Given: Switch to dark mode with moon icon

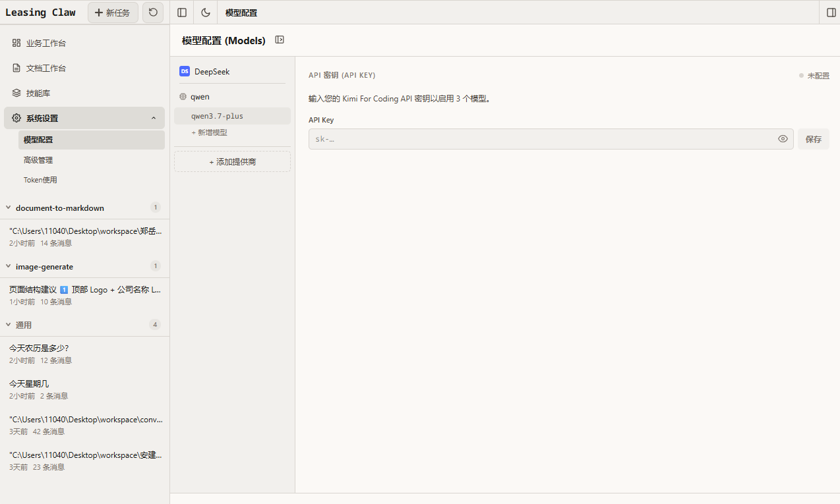Looking at the screenshot, I should click(x=206, y=13).
